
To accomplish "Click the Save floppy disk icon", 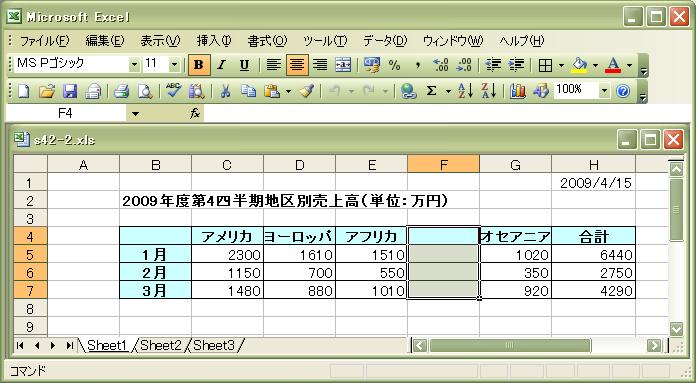I will point(70,91).
